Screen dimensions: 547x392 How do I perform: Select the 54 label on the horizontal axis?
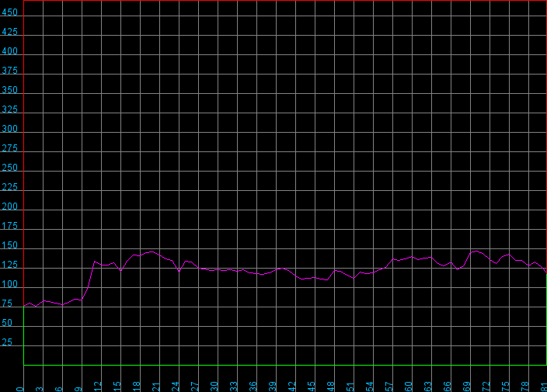[370, 387]
